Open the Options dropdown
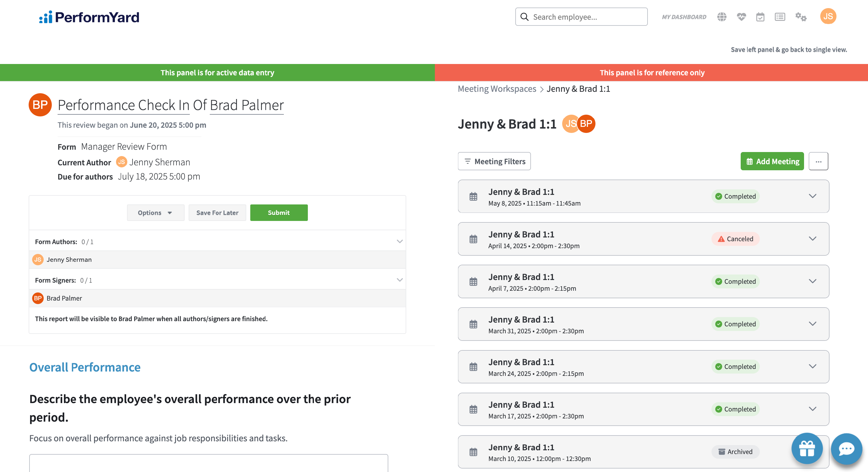Image resolution: width=868 pixels, height=472 pixels. 155,213
